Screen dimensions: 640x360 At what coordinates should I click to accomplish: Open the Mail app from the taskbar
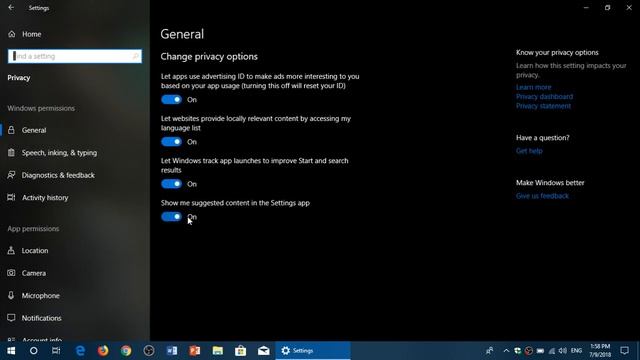click(x=263, y=351)
